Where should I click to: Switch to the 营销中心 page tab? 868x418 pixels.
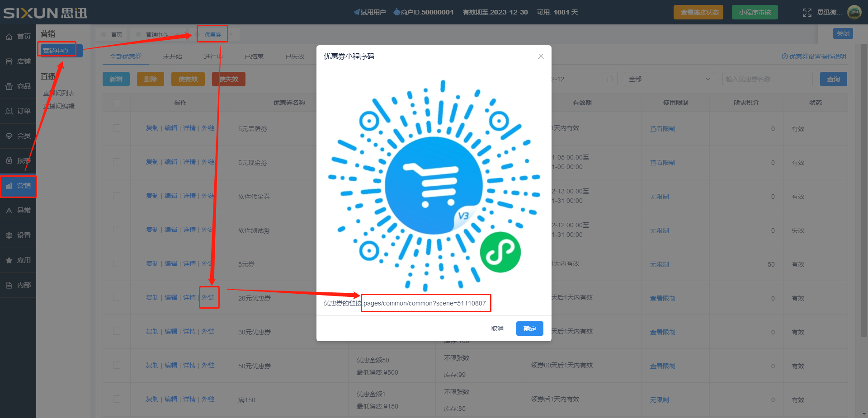[x=156, y=34]
